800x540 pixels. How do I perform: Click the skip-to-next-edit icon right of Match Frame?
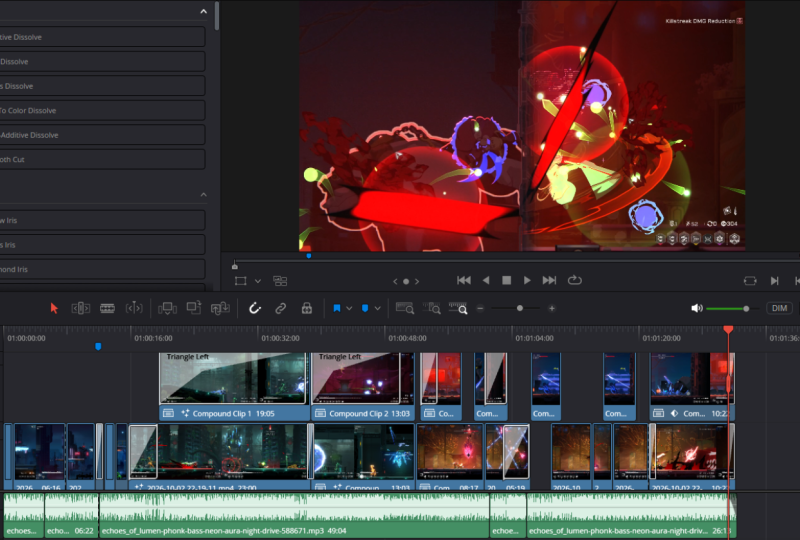pos(774,281)
